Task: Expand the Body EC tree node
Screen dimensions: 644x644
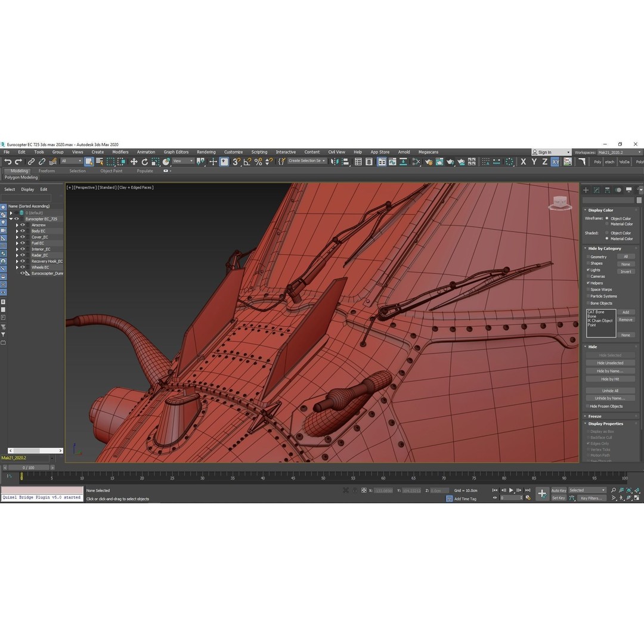Action: pos(17,231)
